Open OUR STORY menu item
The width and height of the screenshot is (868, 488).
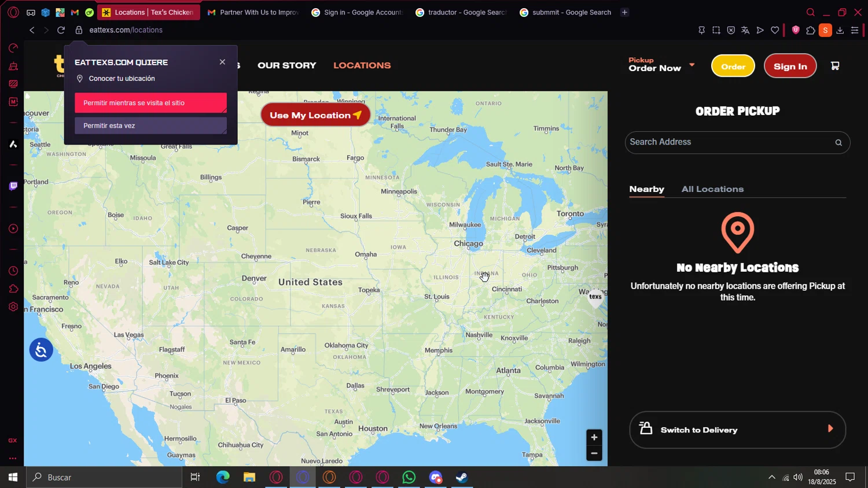[287, 65]
